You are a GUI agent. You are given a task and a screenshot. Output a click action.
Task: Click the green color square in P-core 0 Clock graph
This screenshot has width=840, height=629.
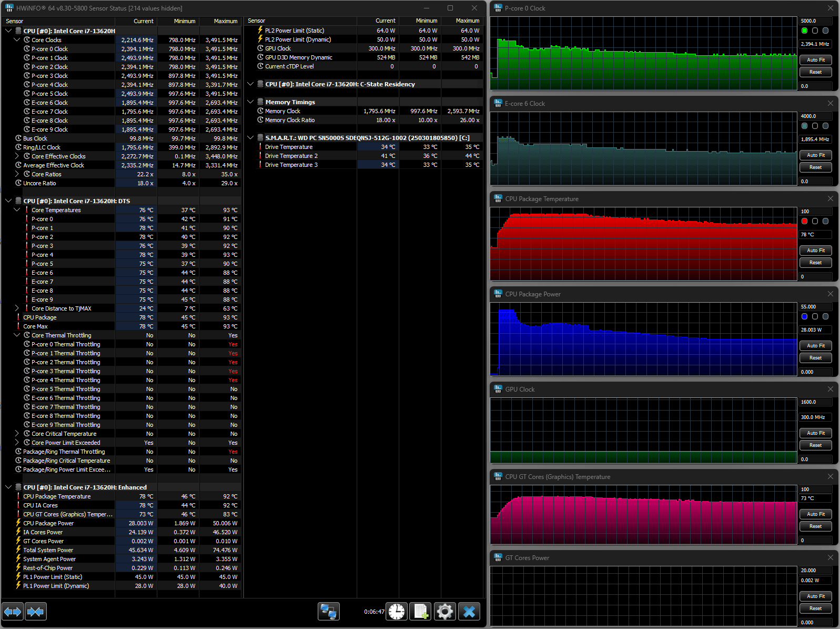pyautogui.click(x=804, y=31)
